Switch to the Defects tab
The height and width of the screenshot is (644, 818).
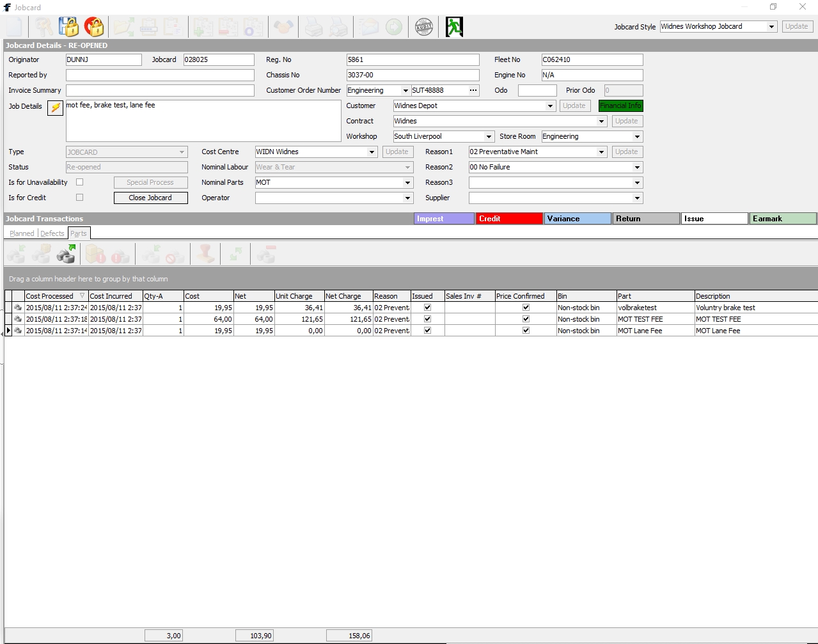coord(52,233)
